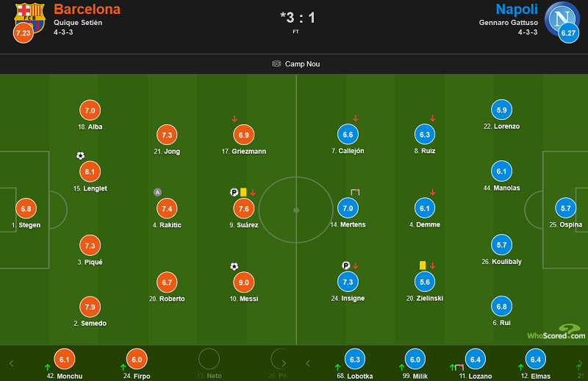Select substitute Monchu's rating circle
Viewport: 588px width, 381px height.
[x=65, y=359]
